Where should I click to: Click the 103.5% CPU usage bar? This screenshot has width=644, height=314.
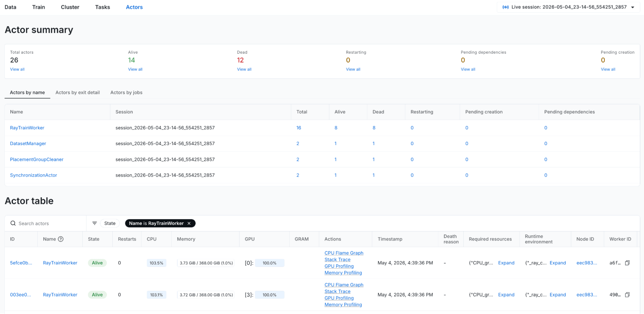tap(156, 263)
